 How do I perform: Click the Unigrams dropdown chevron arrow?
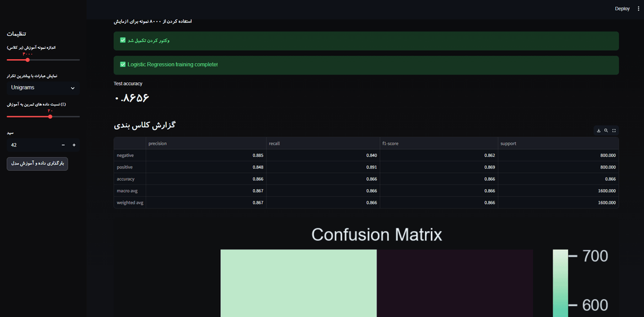pyautogui.click(x=73, y=88)
